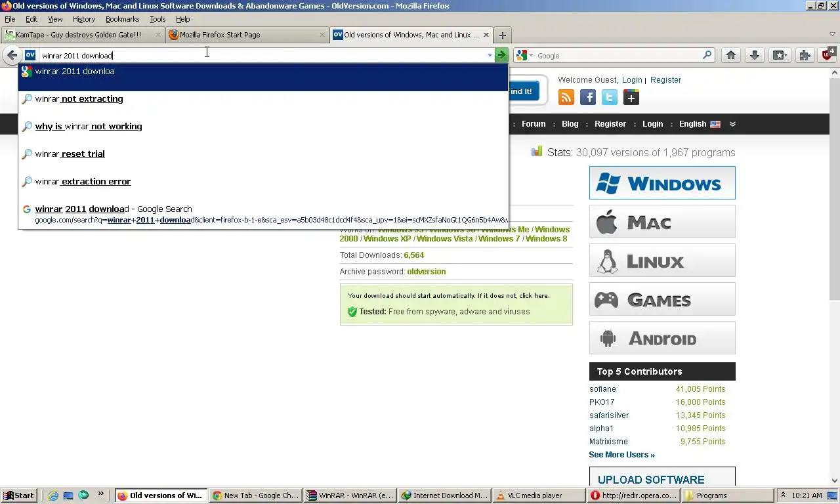This screenshot has width=840, height=504.
Task: Open the Android category banner
Action: (x=662, y=338)
